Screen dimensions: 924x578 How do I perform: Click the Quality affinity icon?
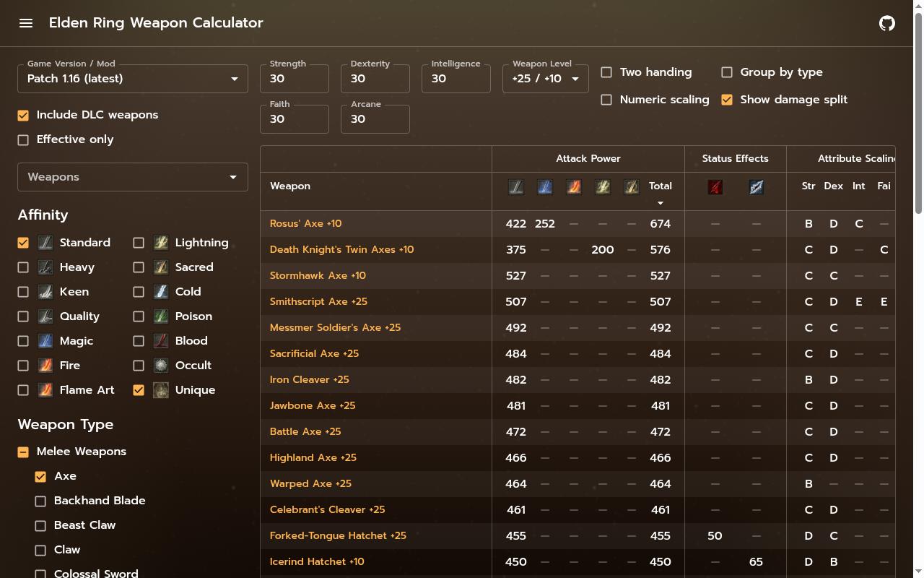tap(45, 316)
